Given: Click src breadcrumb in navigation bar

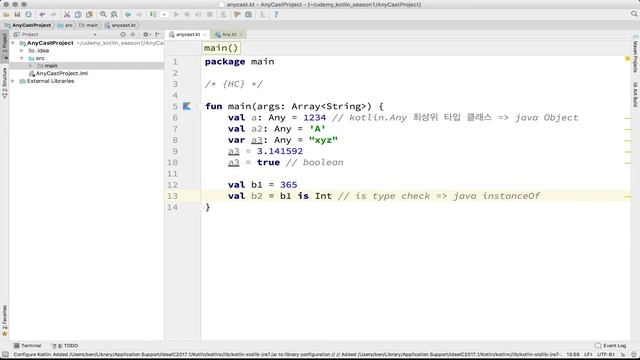Looking at the screenshot, I should point(65,25).
